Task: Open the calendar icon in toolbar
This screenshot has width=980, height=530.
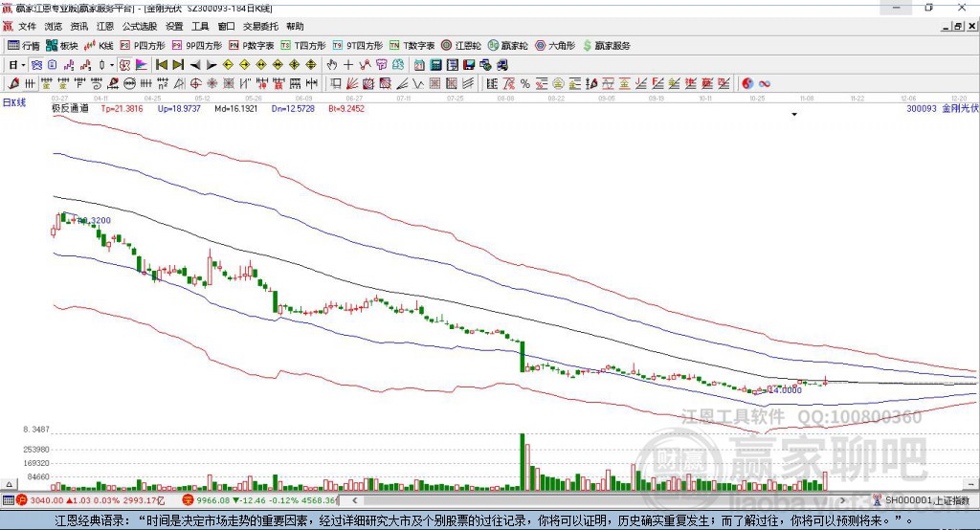Action: [x=419, y=65]
